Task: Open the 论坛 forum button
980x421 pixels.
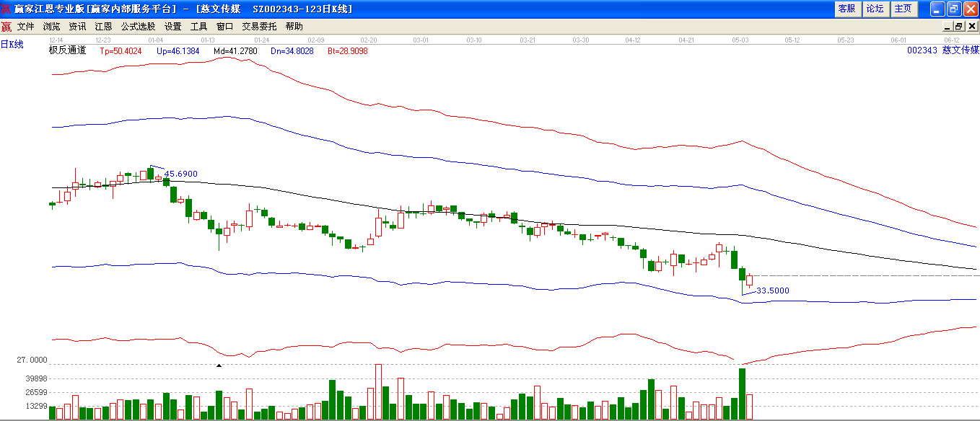Action: coord(875,9)
